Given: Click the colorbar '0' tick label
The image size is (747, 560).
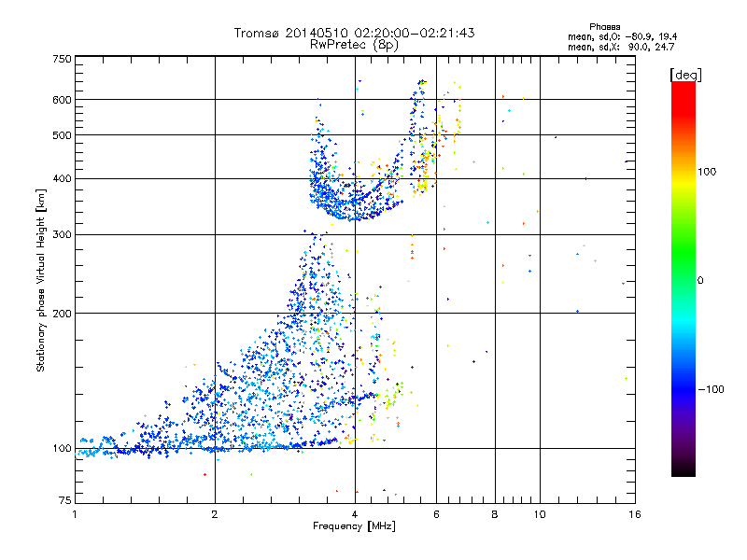Looking at the screenshot, I should [x=699, y=281].
